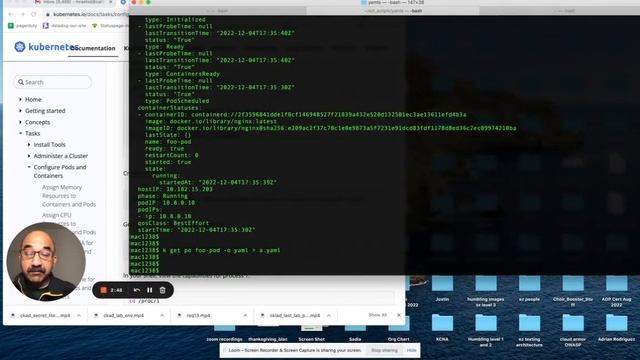The width and height of the screenshot is (640, 360).
Task: Open the pagerduty bookmark
Action: tap(23, 26)
